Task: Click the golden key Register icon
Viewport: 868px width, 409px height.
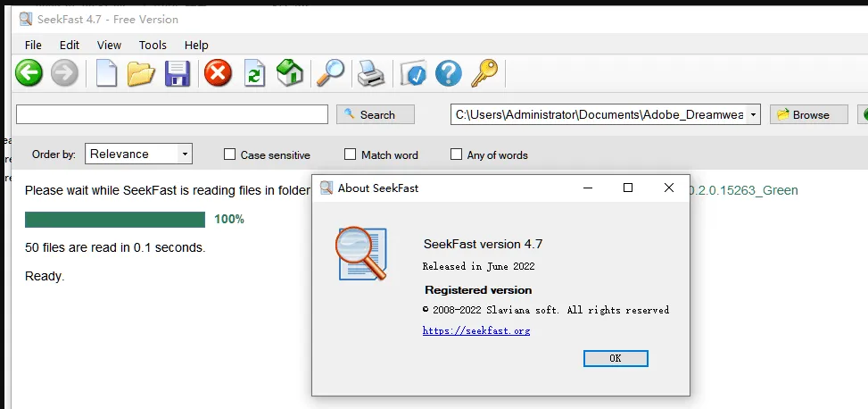Action: (484, 73)
